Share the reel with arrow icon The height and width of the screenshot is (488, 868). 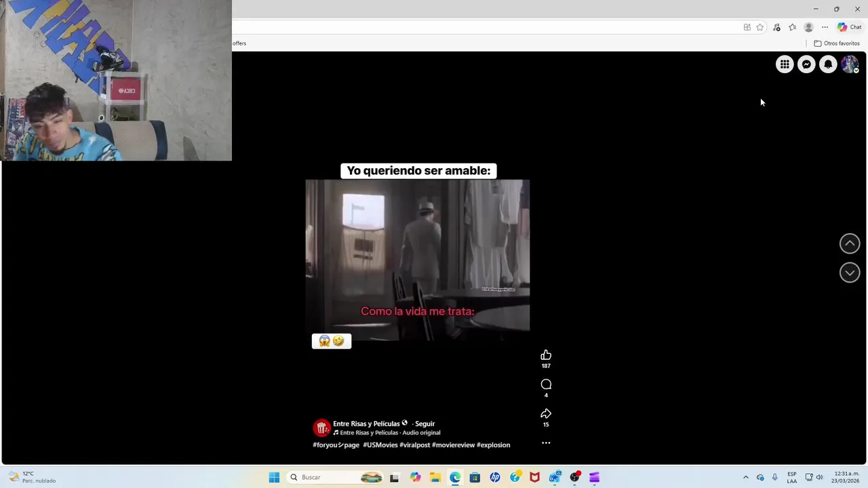(546, 413)
